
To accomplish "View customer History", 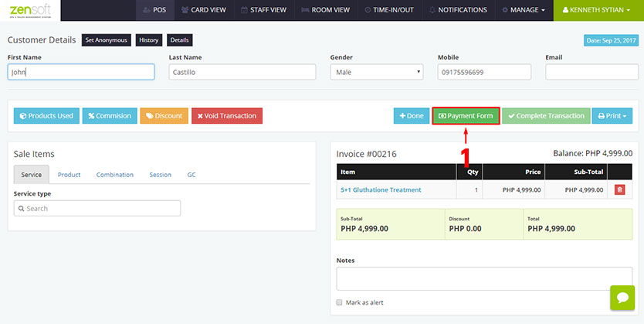I will [149, 40].
